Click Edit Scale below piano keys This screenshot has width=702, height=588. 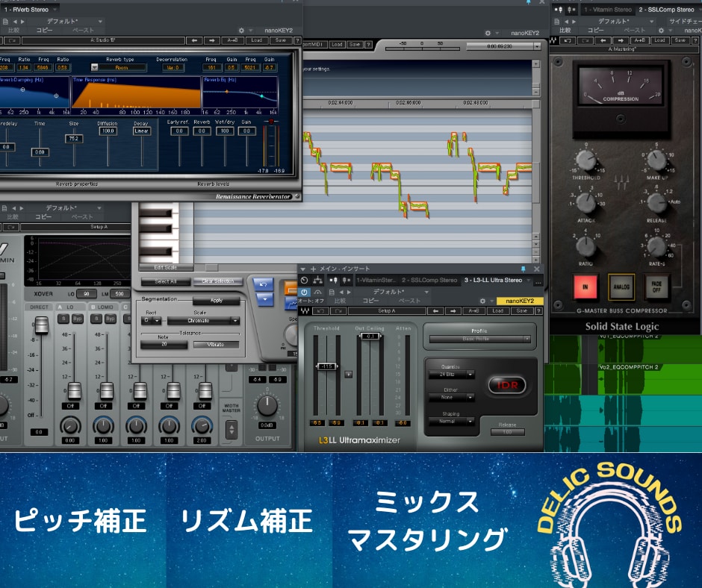(x=166, y=268)
